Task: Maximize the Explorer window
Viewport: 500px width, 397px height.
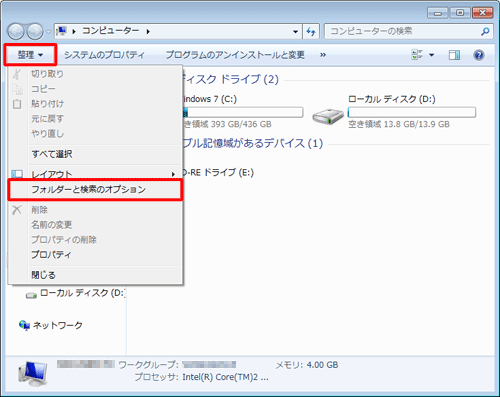Action: point(460,13)
